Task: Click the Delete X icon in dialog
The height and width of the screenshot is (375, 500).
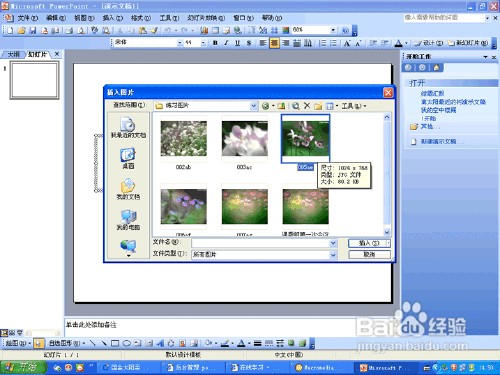Action: tap(307, 106)
